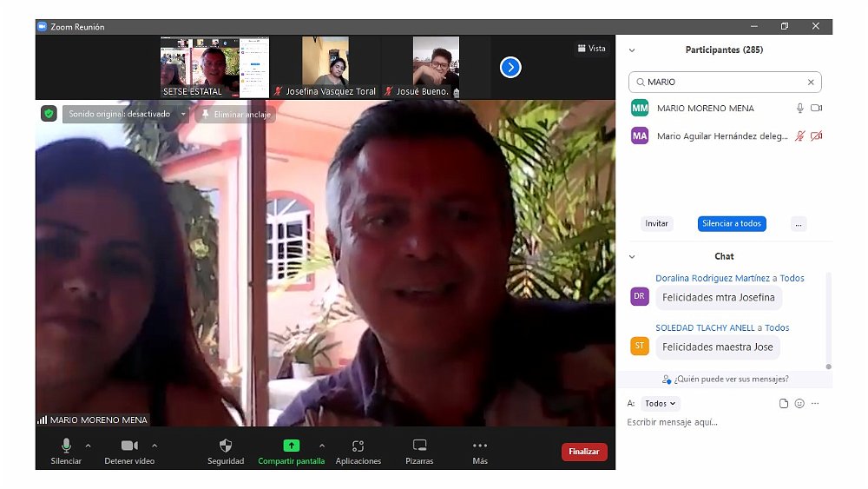
Task: Click the green encryption shield icon
Action: point(49,114)
